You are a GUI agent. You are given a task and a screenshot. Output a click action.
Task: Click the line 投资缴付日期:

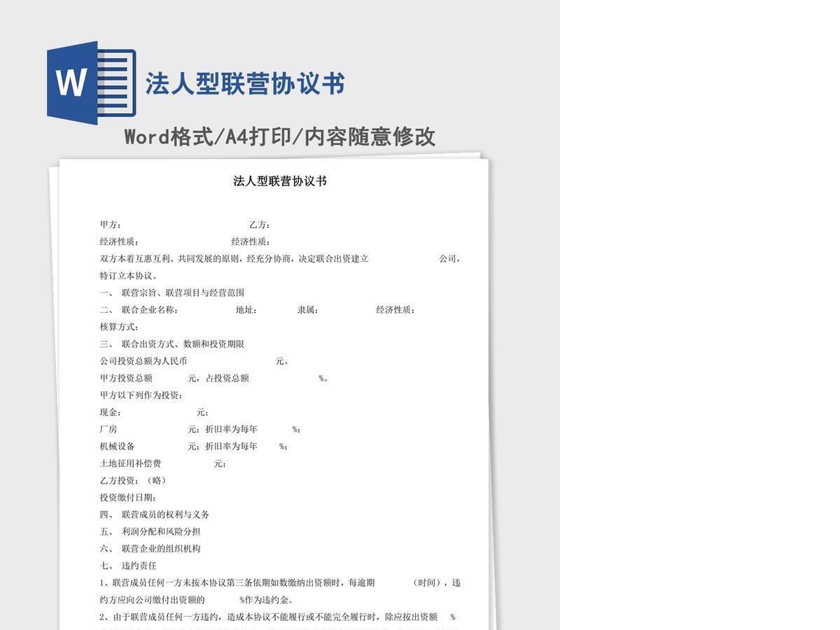[128, 498]
